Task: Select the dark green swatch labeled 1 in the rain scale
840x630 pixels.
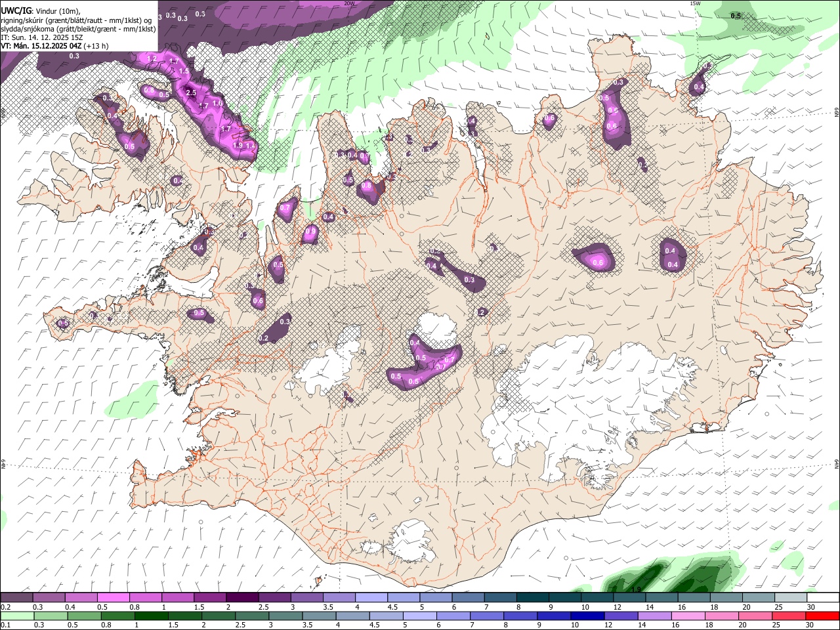Action: [x=152, y=616]
